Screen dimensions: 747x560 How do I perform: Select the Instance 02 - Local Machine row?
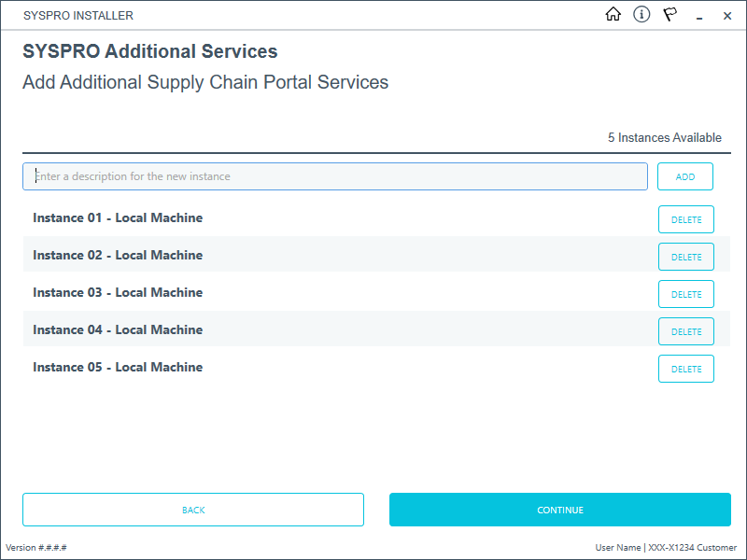(118, 256)
